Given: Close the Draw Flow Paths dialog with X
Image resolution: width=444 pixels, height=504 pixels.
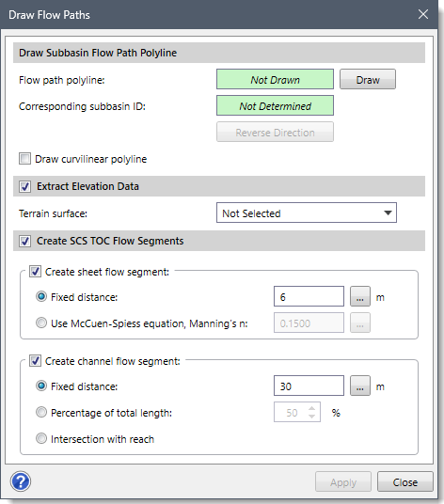Looking at the screenshot, I should (x=423, y=14).
